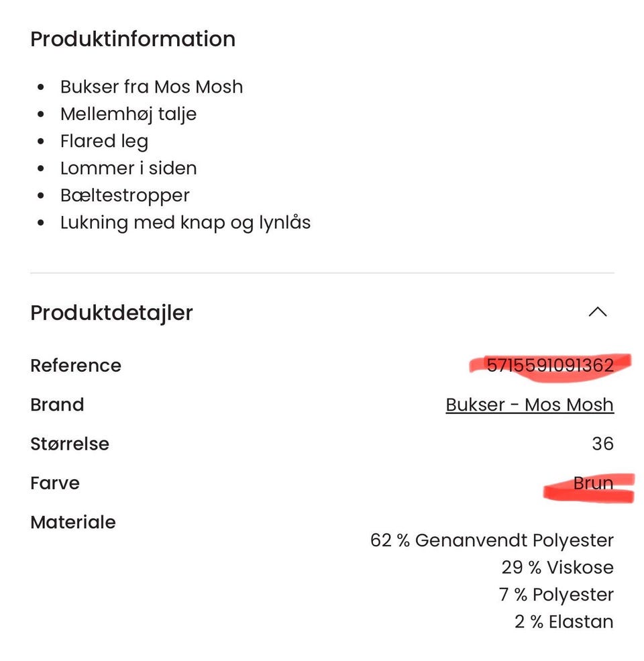Click the Mellemhøj talje bullet
This screenshot has width=644, height=661.
click(128, 114)
